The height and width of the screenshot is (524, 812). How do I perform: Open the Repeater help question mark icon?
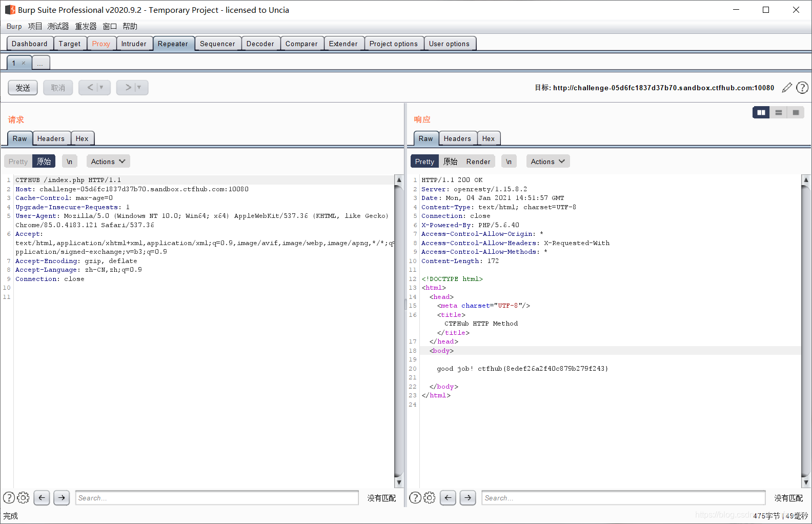(x=802, y=88)
